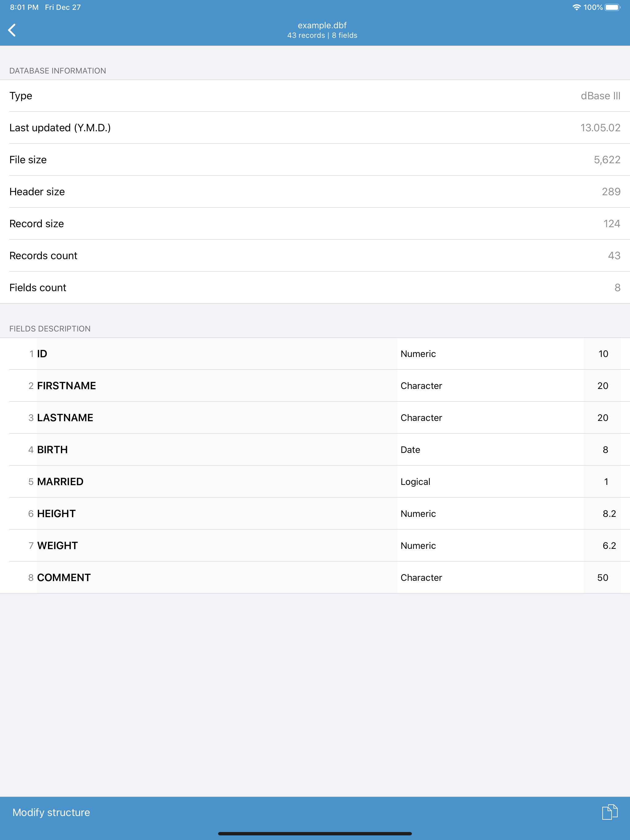The width and height of the screenshot is (630, 840).
Task: Check the Wi-Fi status icon
Action: point(576,7)
